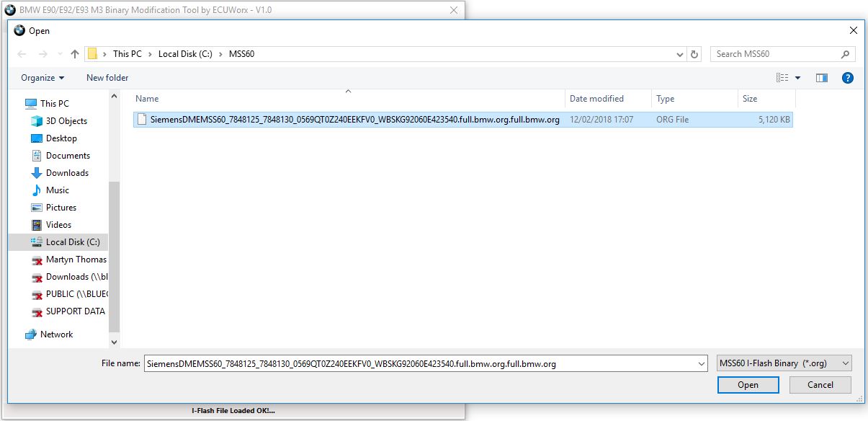Screen dimensions: 868x421
Task: Open the SUPPORT DATA network drive
Action: click(x=69, y=311)
